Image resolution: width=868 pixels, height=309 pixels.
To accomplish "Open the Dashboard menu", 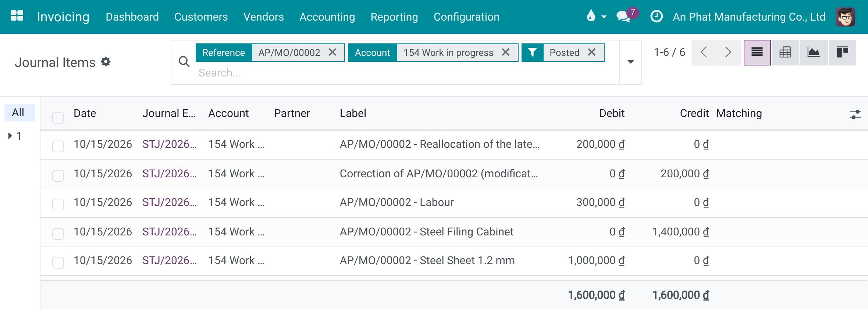I will point(132,17).
